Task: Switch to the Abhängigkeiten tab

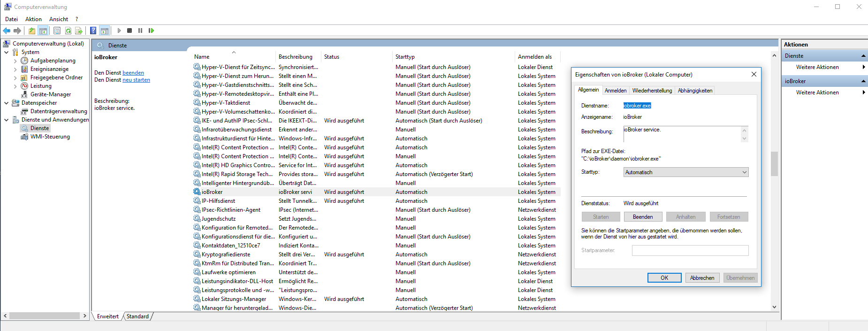Action: click(x=695, y=91)
